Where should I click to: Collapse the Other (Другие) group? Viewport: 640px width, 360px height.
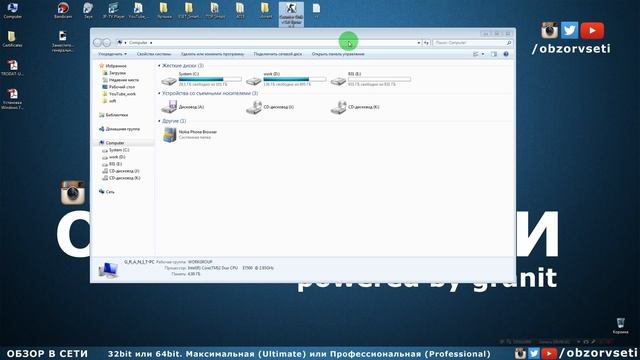coord(160,121)
